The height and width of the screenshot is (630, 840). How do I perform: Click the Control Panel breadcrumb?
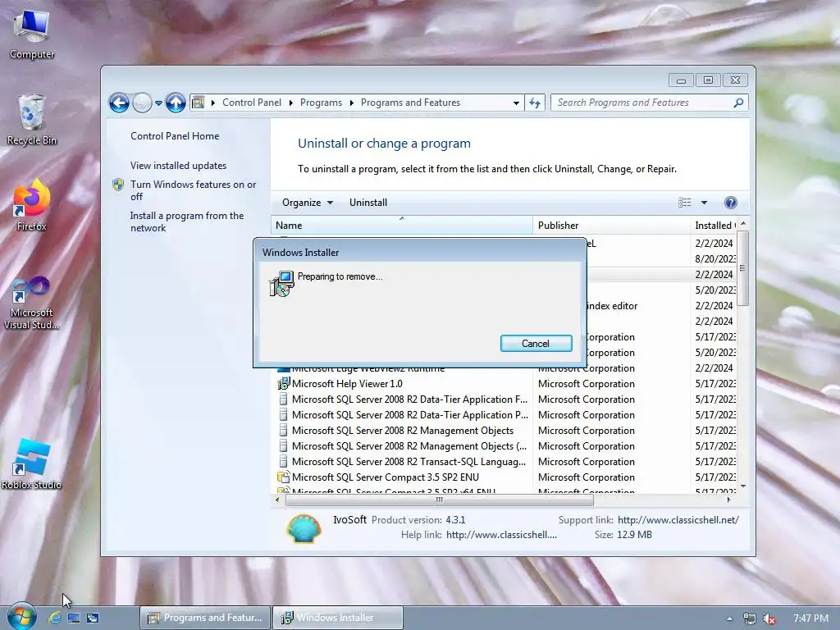pyautogui.click(x=251, y=103)
